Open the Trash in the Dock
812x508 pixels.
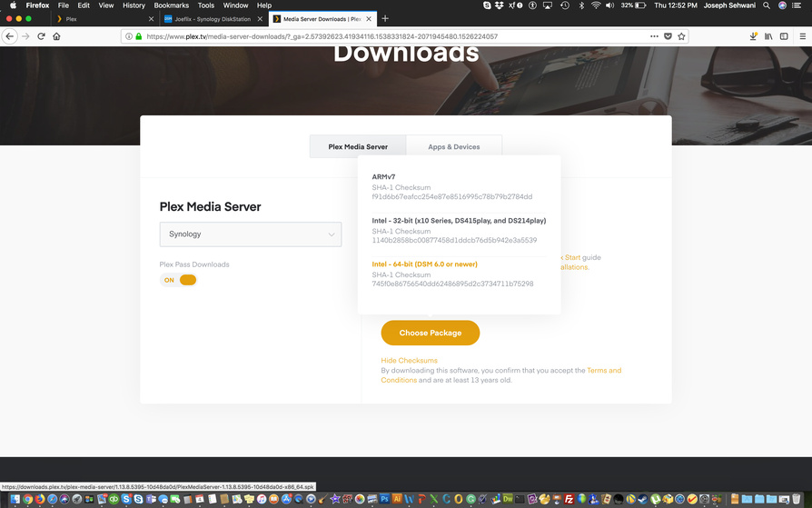(796, 499)
